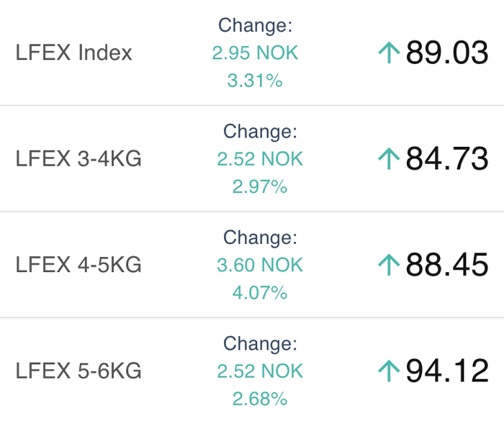Click the 94.12 price value
Image resolution: width=504 pixels, height=421 pixels.
coord(447,371)
